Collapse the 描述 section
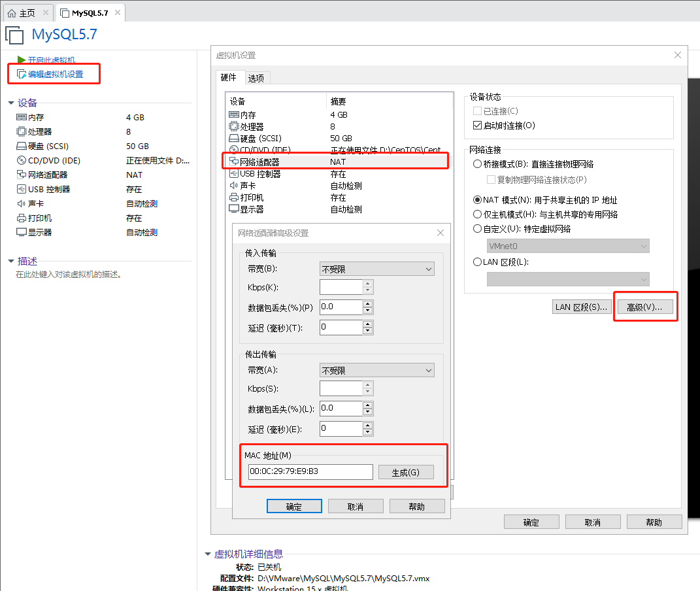This screenshot has height=591, width=700. 10,261
